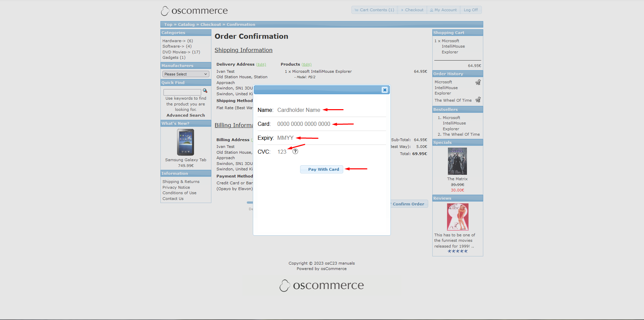
Task: Navigate to 'Catalog' in the breadcrumb
Action: [186, 24]
